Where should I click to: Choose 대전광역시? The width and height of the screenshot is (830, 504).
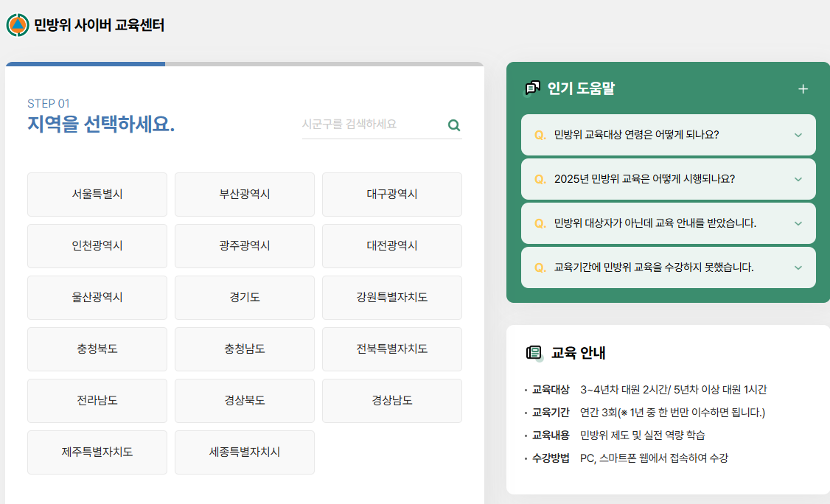391,245
